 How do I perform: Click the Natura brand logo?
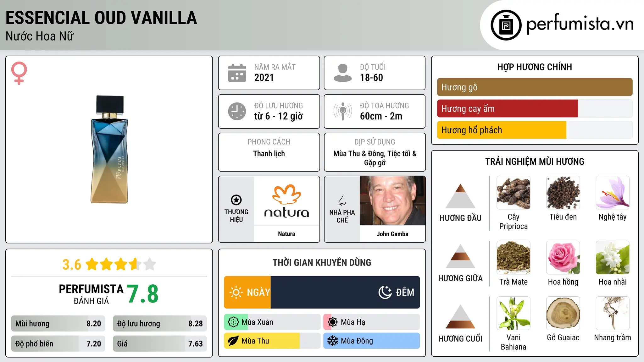[286, 201]
